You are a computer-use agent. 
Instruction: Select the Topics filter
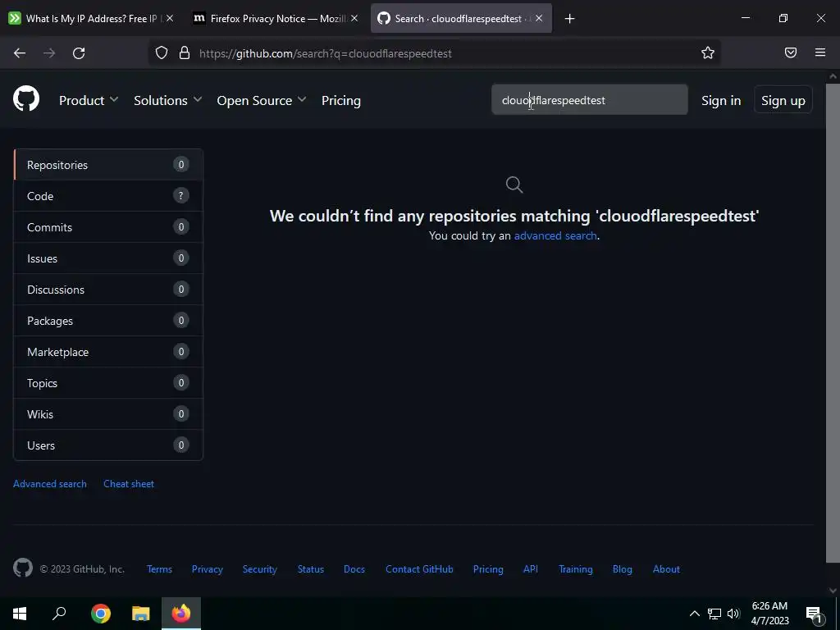108,382
